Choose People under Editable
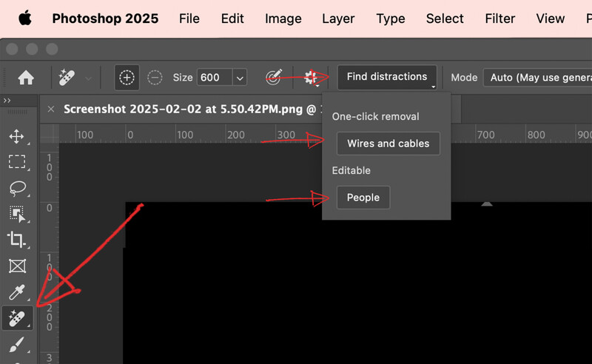 [363, 198]
